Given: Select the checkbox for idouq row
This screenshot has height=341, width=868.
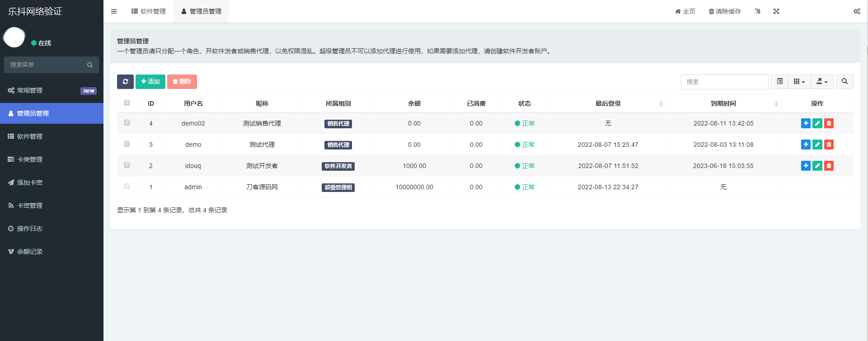Looking at the screenshot, I should coord(127,165).
